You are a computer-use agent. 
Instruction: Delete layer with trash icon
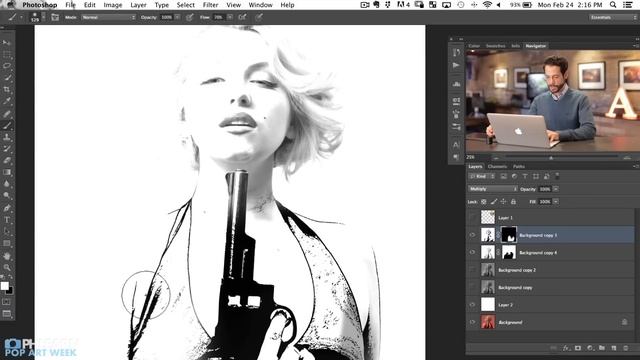(625, 348)
